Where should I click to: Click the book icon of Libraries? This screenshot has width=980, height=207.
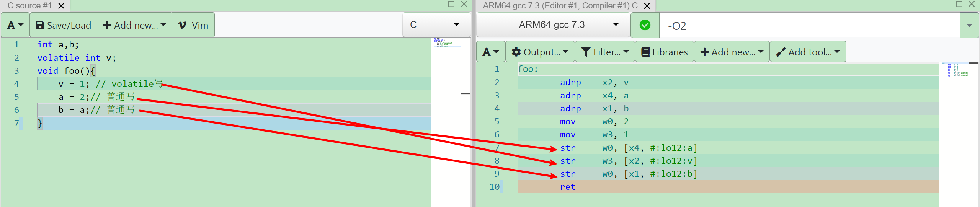click(x=645, y=52)
